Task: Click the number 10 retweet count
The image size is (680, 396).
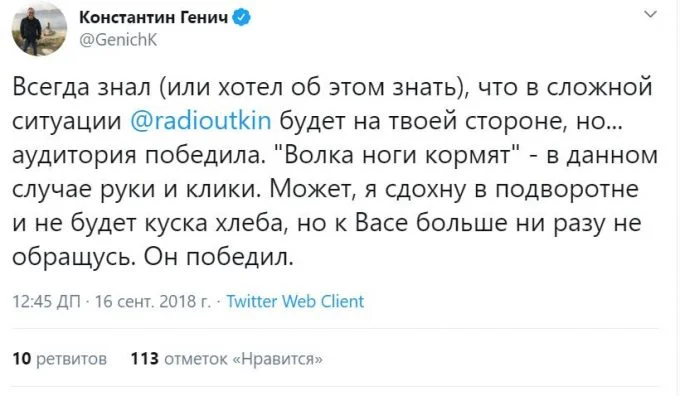Action: [x=22, y=359]
